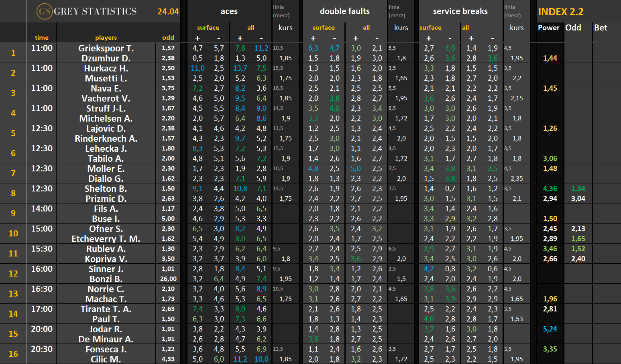621x364 pixels.
Task: Select the 20:30 match time cell
Action: point(42,349)
